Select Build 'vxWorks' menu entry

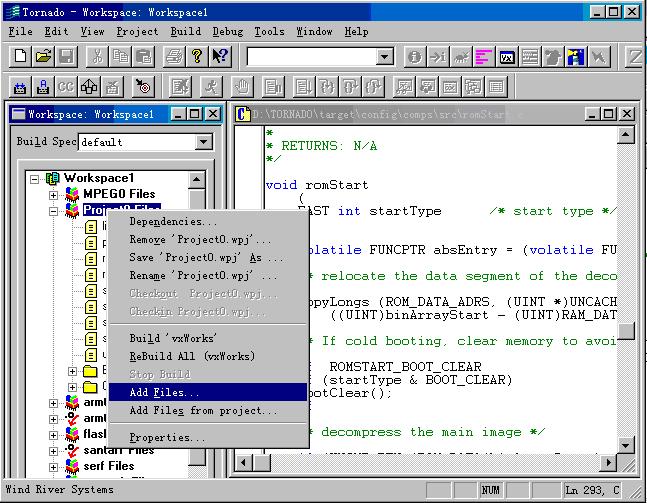(208, 338)
